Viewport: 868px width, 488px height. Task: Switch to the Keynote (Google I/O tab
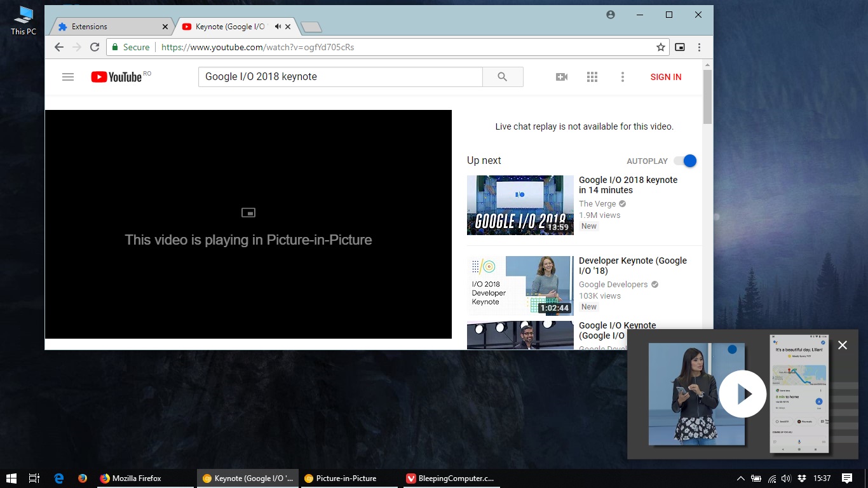pyautogui.click(x=235, y=27)
